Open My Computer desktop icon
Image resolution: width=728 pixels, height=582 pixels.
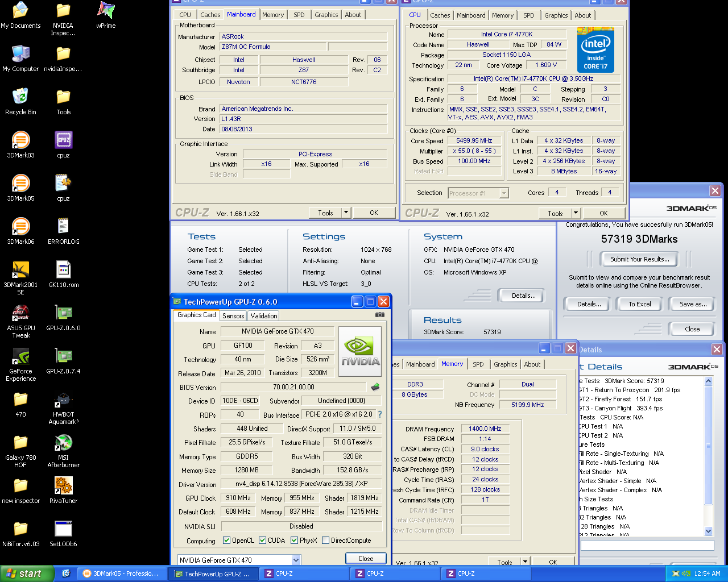pyautogui.click(x=20, y=57)
